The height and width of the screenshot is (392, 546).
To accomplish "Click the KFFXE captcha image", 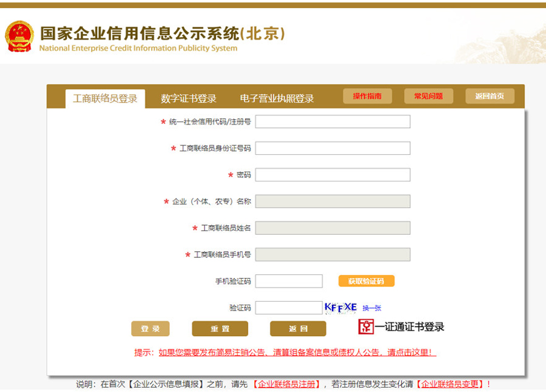I will coord(340,308).
